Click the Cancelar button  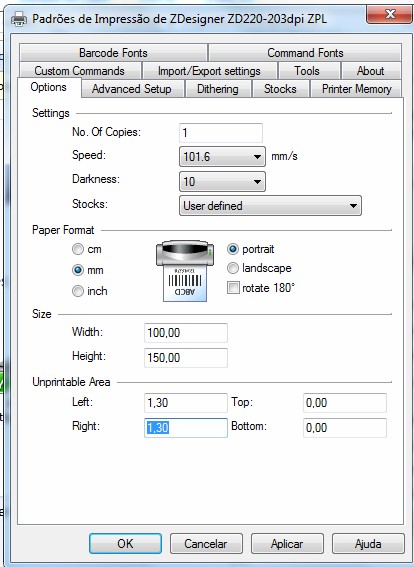click(206, 543)
